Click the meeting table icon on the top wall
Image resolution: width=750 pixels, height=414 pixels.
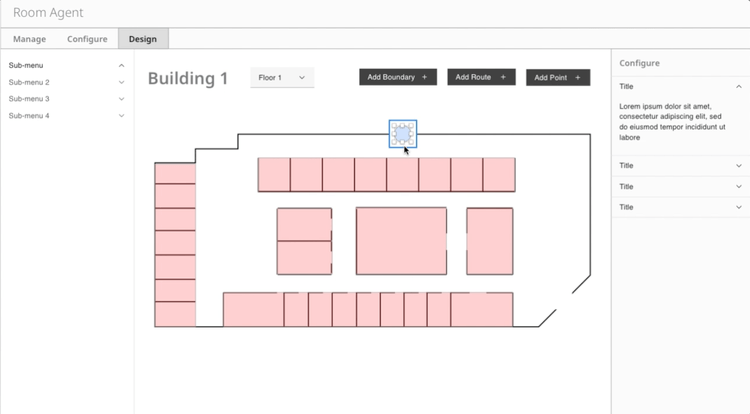(402, 134)
